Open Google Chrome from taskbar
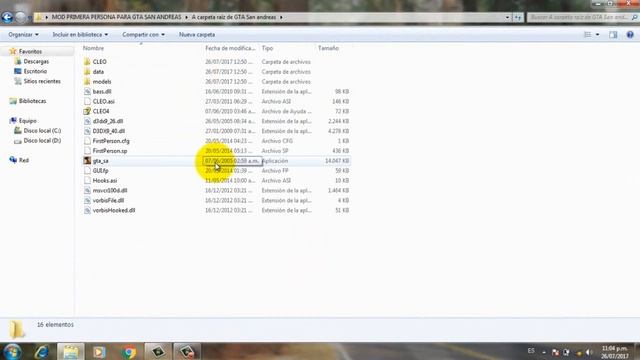 129,351
